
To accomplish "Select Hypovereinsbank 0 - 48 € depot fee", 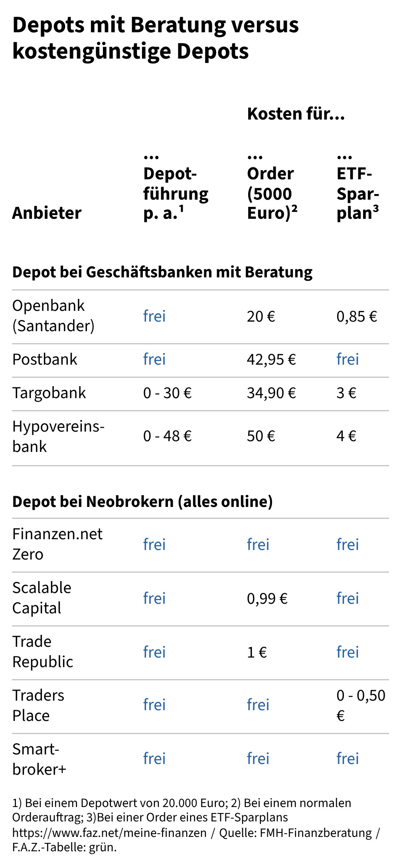I will (x=167, y=436).
